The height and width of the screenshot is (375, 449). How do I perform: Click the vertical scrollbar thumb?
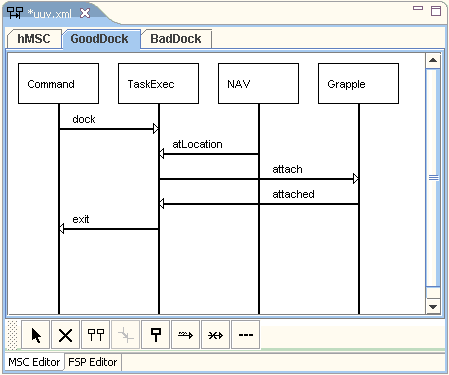point(433,178)
